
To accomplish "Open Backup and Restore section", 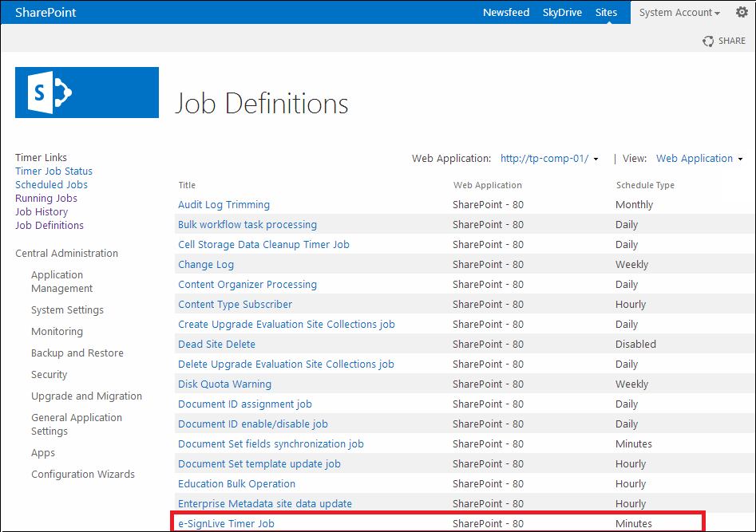I will tap(77, 353).
